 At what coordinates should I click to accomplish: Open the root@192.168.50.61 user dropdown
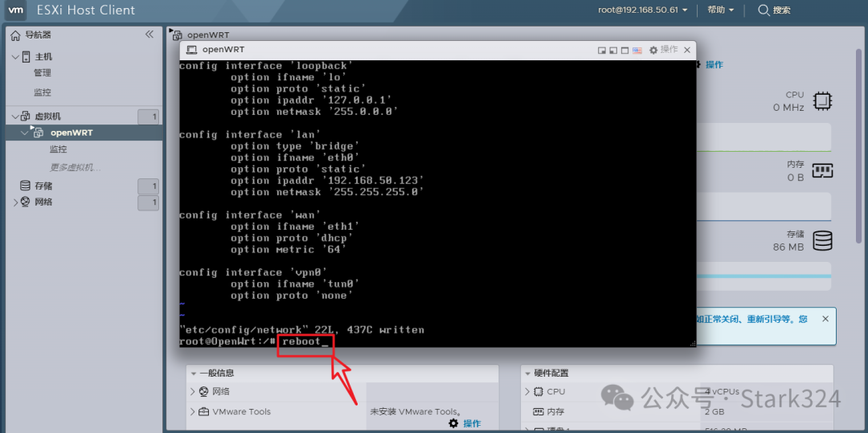643,10
